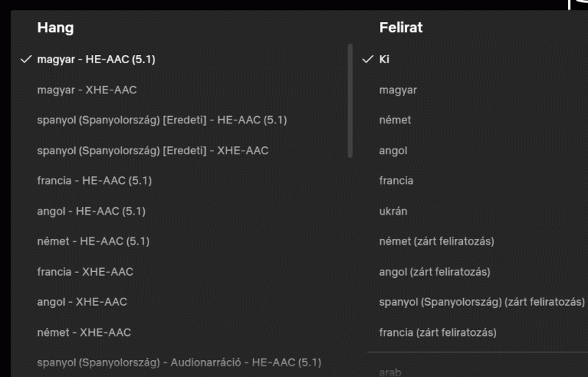Select checked magyar HE-AAC (5.1) audio track
Screen dimensions: 588x377
pyautogui.click(x=96, y=60)
